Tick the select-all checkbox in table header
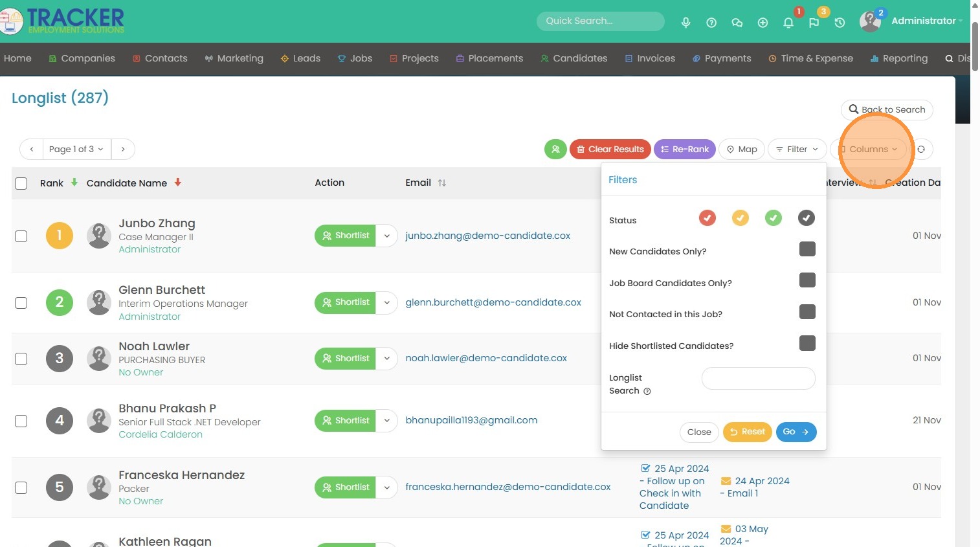 (21, 183)
